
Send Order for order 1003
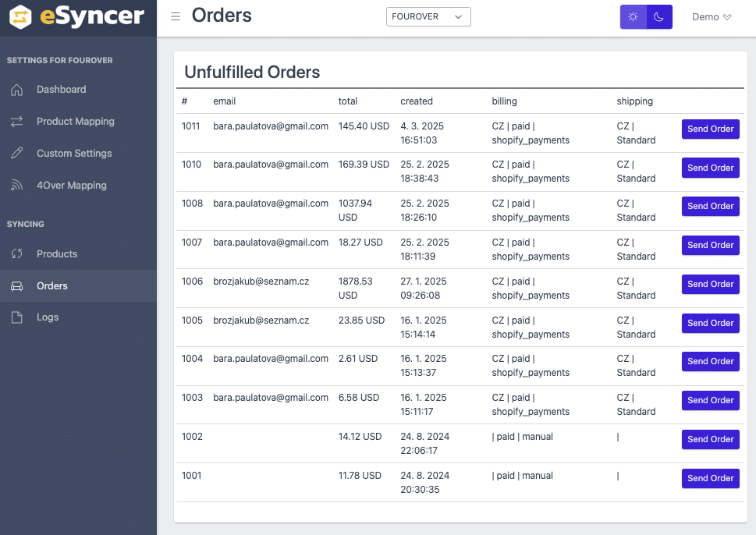click(x=710, y=401)
